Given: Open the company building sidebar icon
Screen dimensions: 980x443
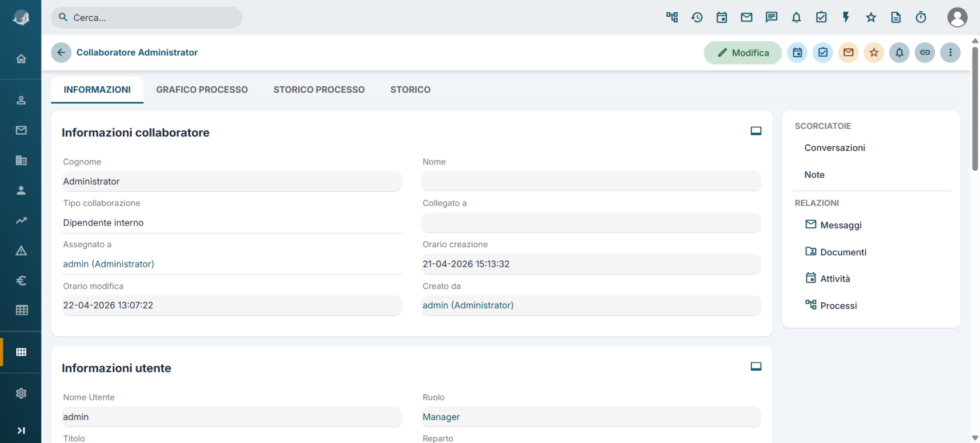Looking at the screenshot, I should [x=21, y=160].
